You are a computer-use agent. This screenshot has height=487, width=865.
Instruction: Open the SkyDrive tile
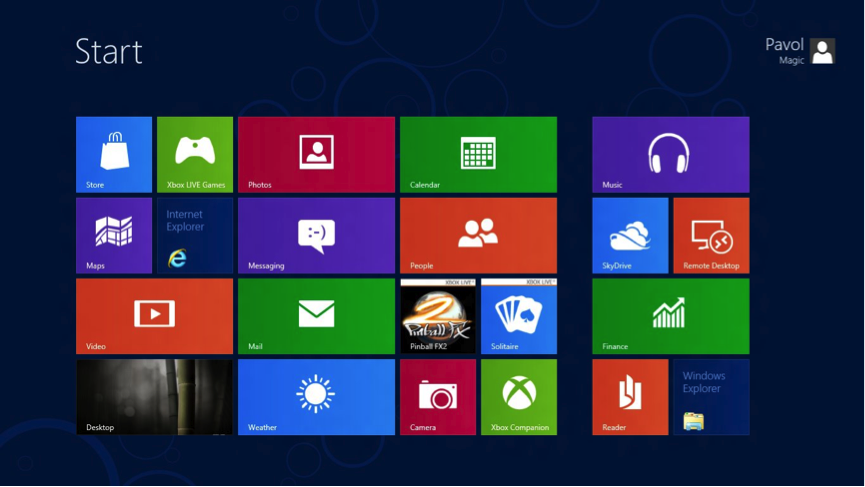click(630, 235)
